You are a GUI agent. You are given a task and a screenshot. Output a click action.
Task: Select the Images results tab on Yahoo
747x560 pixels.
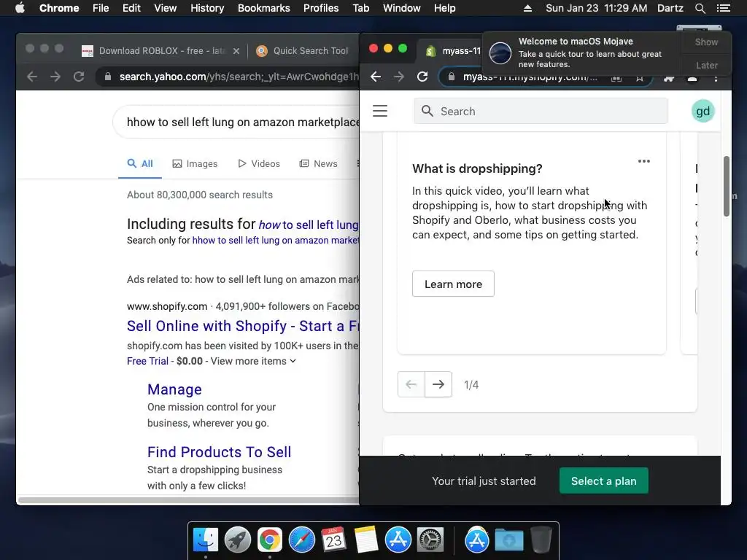(x=195, y=163)
